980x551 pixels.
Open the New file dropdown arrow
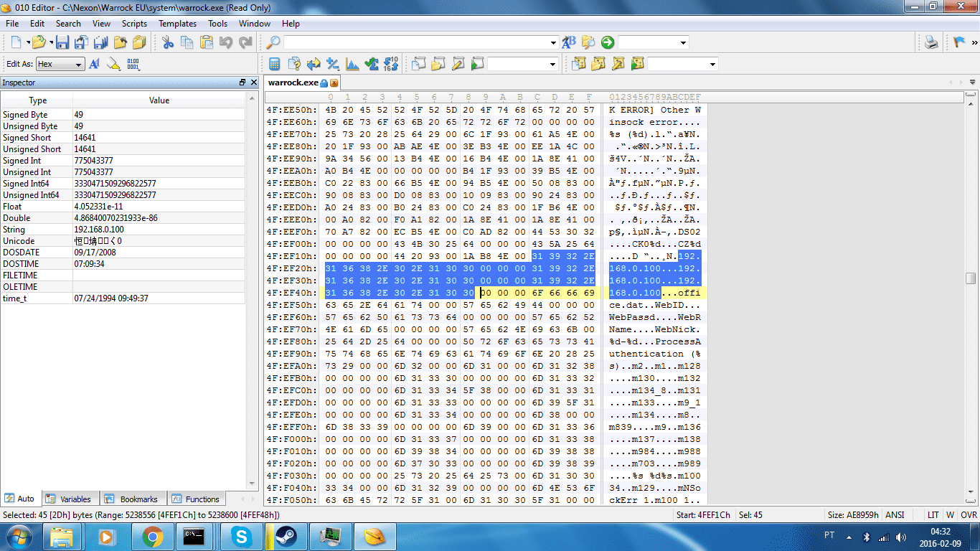(x=27, y=42)
